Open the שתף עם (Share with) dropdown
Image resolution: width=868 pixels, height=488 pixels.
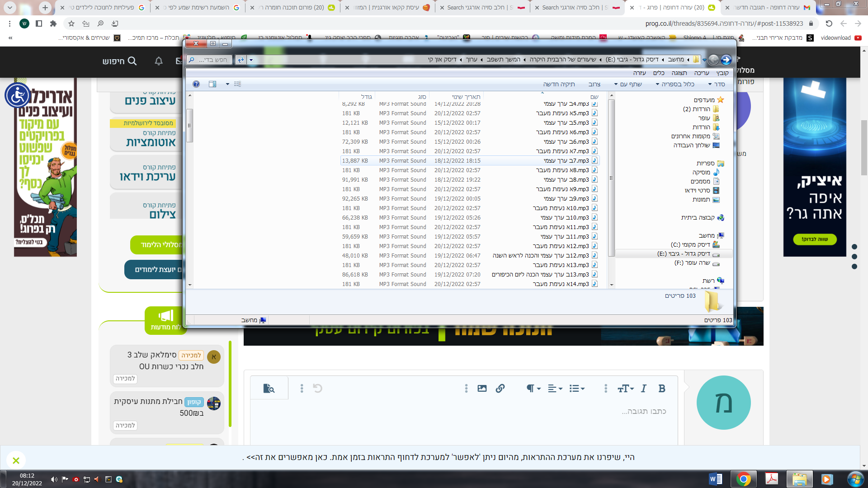coord(628,84)
